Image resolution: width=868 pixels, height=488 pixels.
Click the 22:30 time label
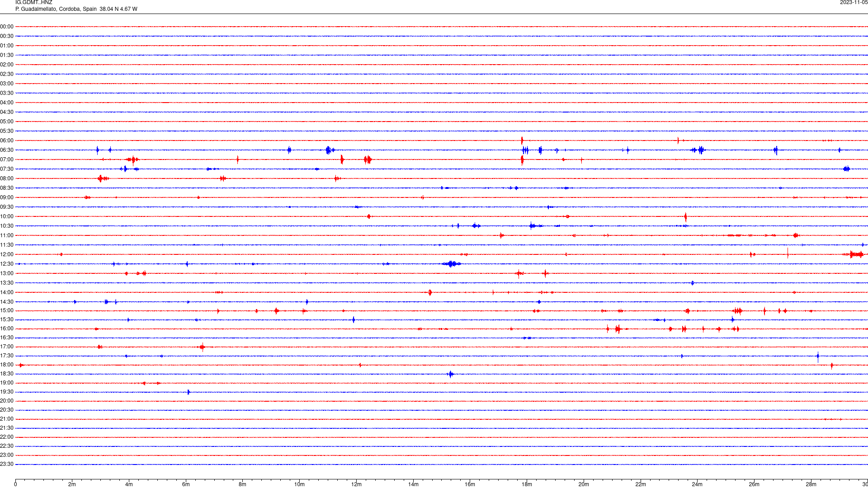coord(7,446)
